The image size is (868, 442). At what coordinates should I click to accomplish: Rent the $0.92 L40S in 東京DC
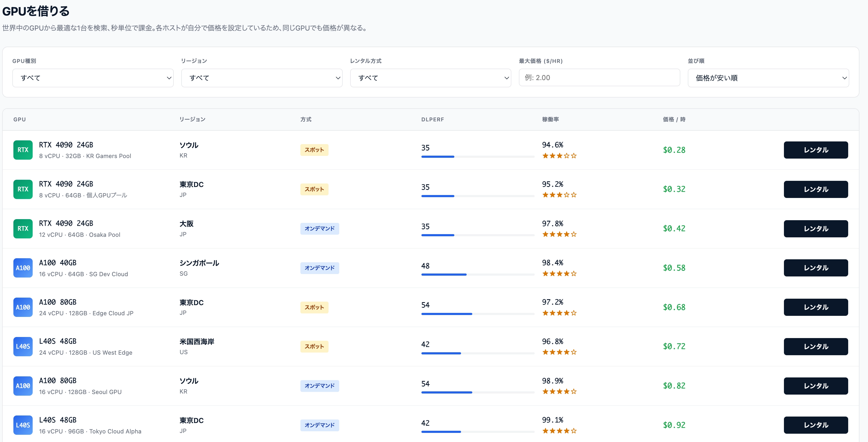816,425
